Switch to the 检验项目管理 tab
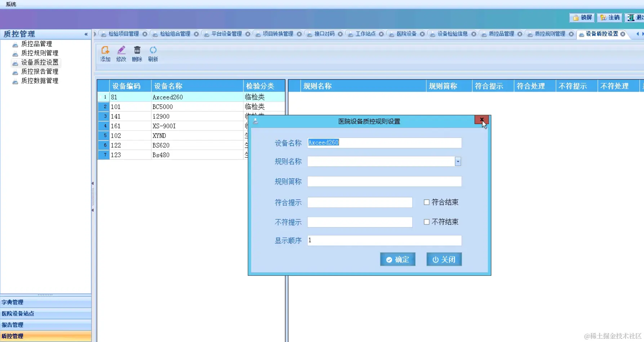644x342 pixels. pos(124,34)
